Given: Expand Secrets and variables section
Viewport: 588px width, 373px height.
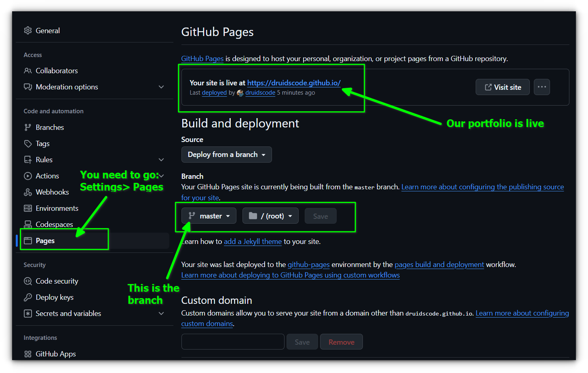Looking at the screenshot, I should [x=161, y=314].
